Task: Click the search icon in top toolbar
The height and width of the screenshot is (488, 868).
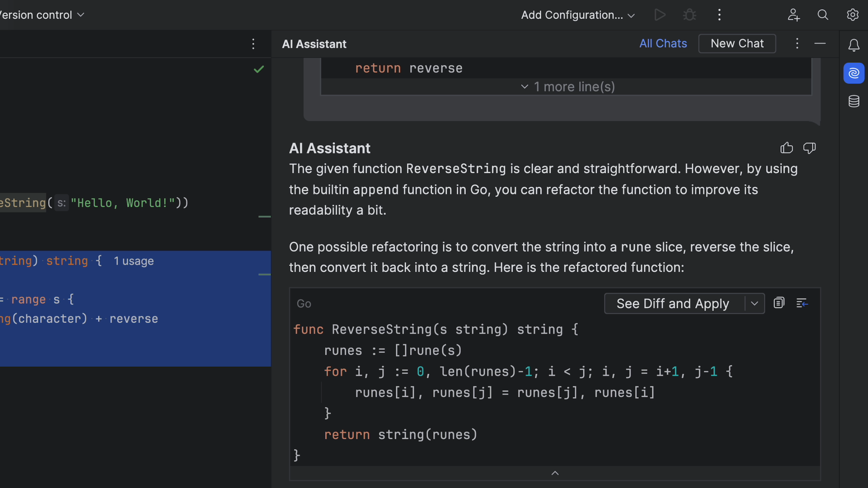Action: (x=823, y=14)
